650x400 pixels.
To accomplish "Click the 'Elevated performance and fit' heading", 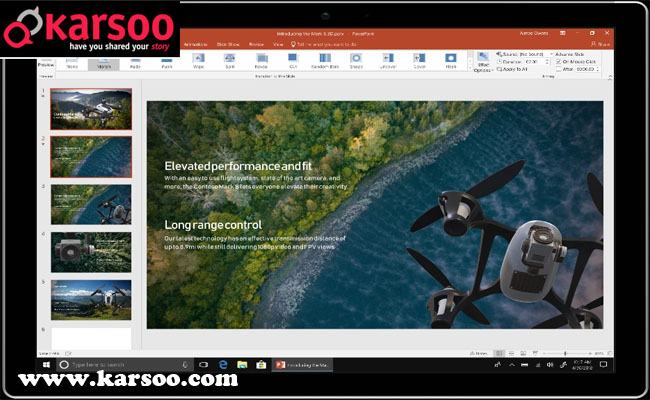I will pos(238,166).
